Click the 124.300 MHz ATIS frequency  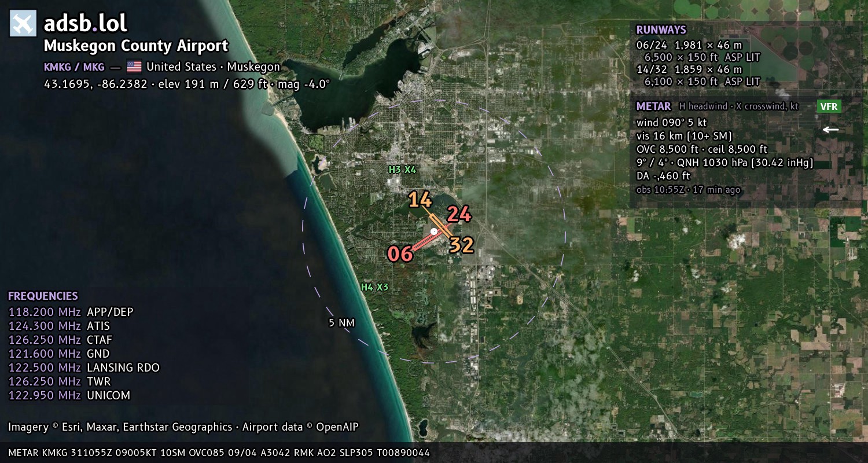[59, 326]
